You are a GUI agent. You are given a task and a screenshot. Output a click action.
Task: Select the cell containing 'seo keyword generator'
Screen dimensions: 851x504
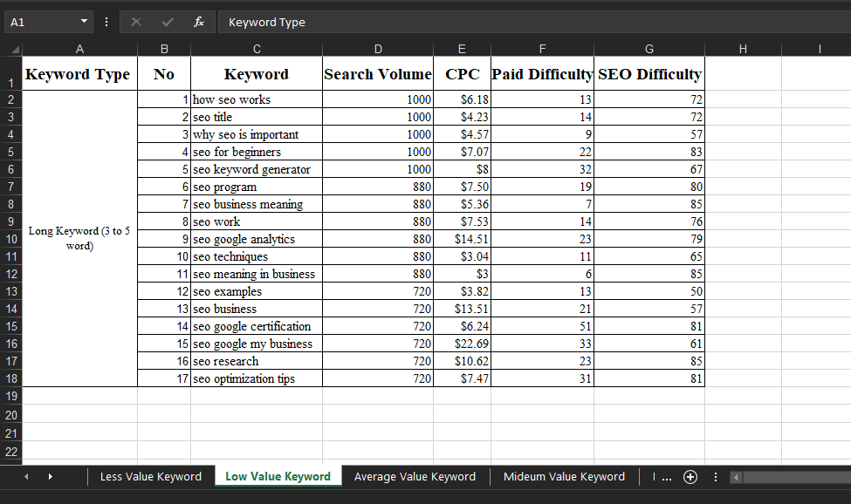(x=257, y=169)
